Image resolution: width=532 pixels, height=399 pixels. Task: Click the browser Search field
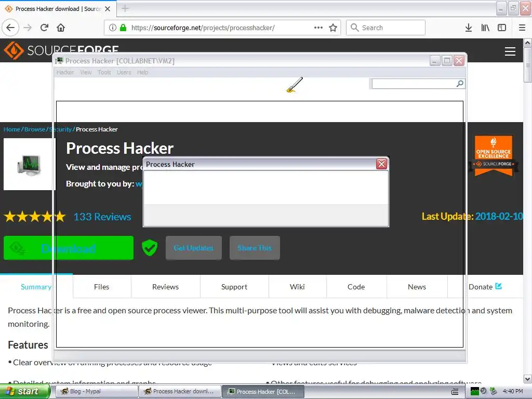point(386,28)
